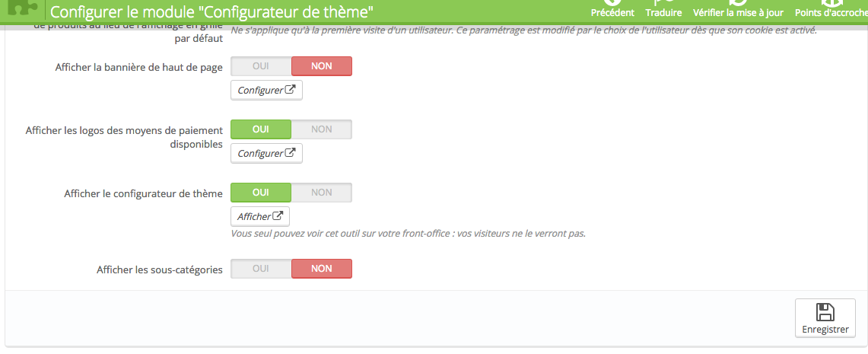The width and height of the screenshot is (868, 354).
Task: Select NON for Afficher les sous-catégories
Action: tap(322, 269)
